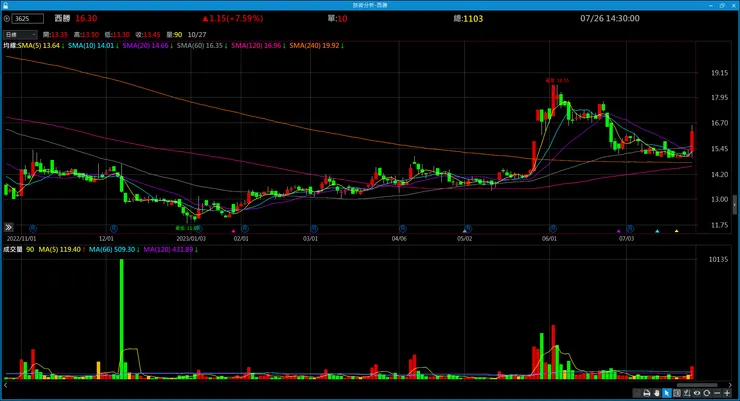Click the month marker icon near 06/01

(x=553, y=228)
